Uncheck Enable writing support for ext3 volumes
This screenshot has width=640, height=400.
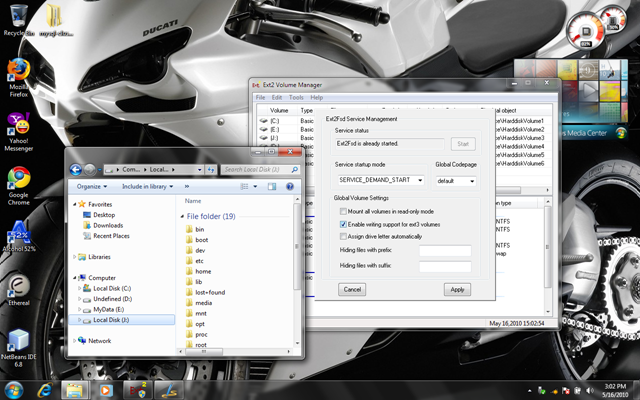click(x=343, y=224)
